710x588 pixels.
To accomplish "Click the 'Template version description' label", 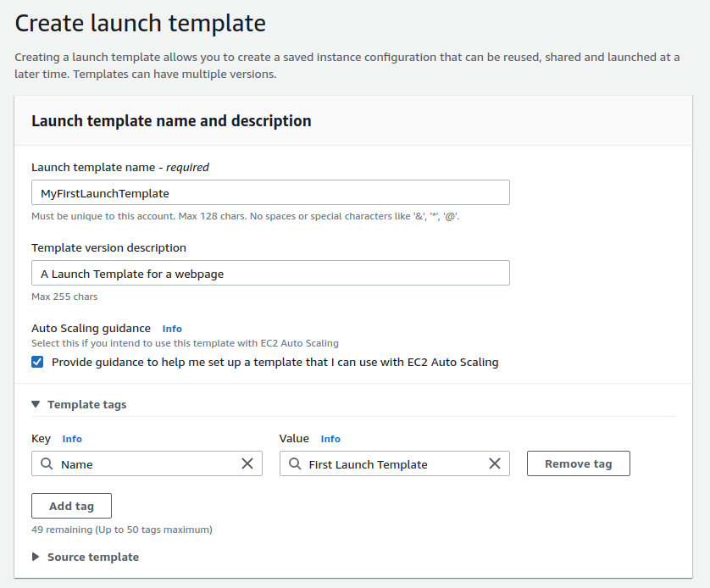I will pyautogui.click(x=108, y=248).
